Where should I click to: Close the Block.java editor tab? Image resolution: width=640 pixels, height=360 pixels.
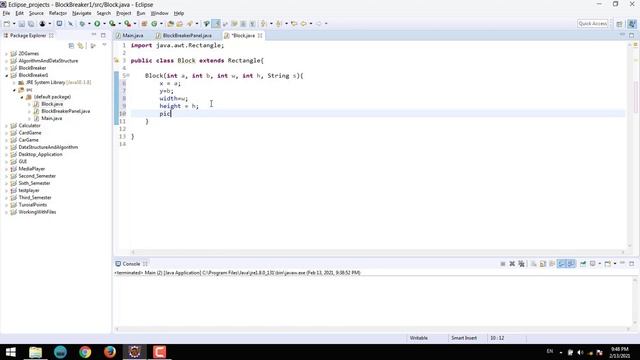[x=260, y=36]
